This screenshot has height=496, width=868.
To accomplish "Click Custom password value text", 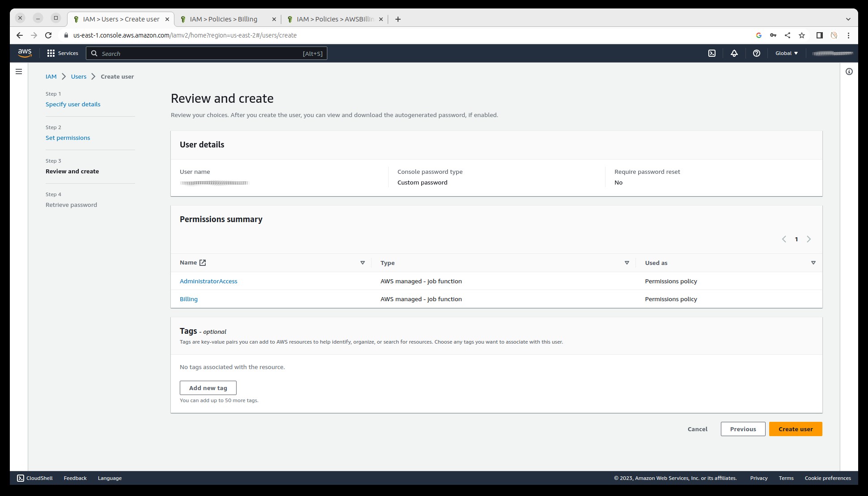I will pyautogui.click(x=422, y=182).
